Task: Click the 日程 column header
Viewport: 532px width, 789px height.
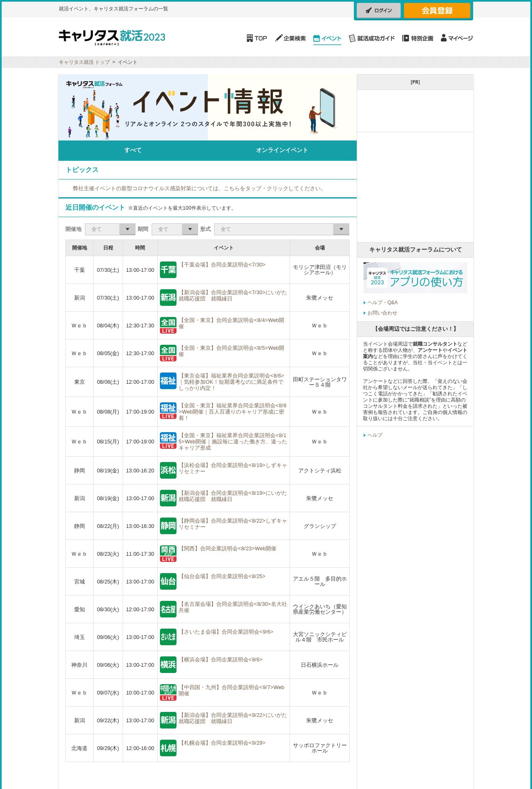Action: click(108, 248)
